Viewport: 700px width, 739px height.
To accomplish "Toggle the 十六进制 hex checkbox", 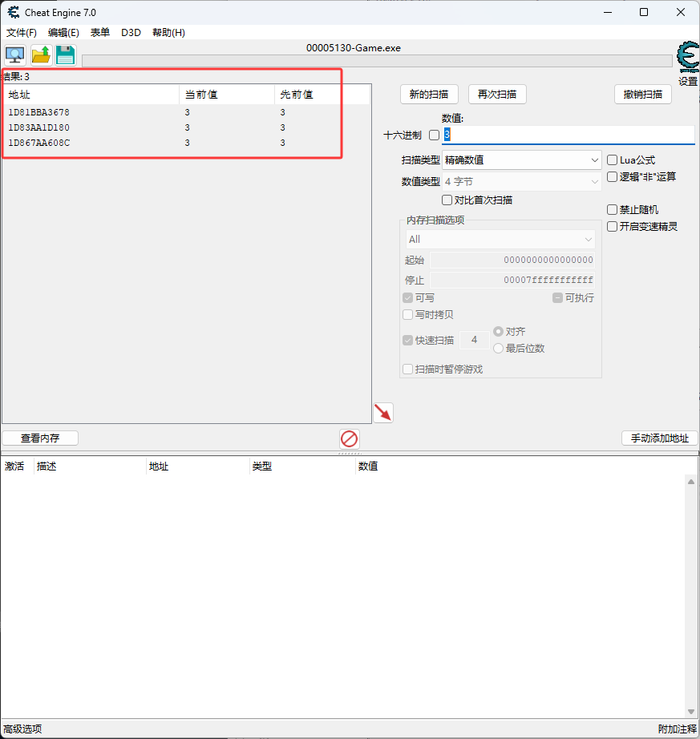I will click(x=434, y=135).
